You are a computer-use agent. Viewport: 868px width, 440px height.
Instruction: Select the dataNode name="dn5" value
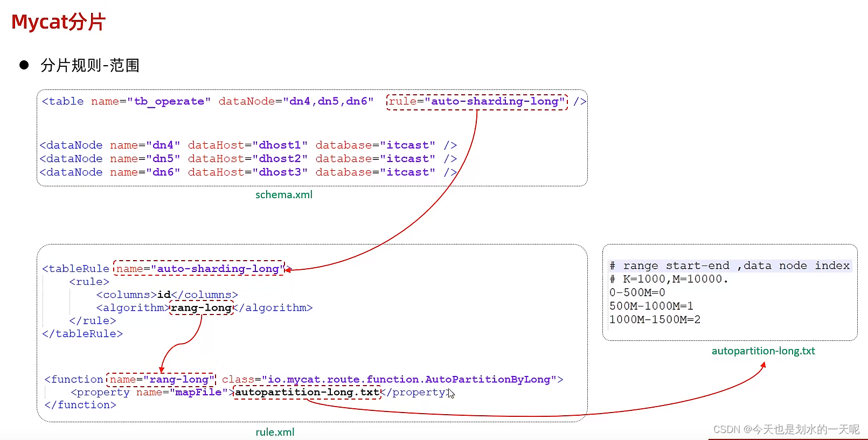(x=163, y=159)
